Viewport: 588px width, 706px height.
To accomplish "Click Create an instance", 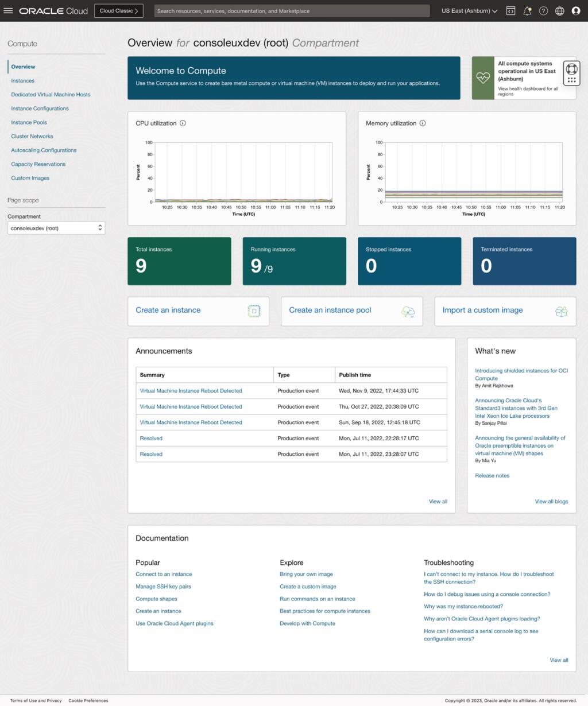I will pyautogui.click(x=168, y=310).
